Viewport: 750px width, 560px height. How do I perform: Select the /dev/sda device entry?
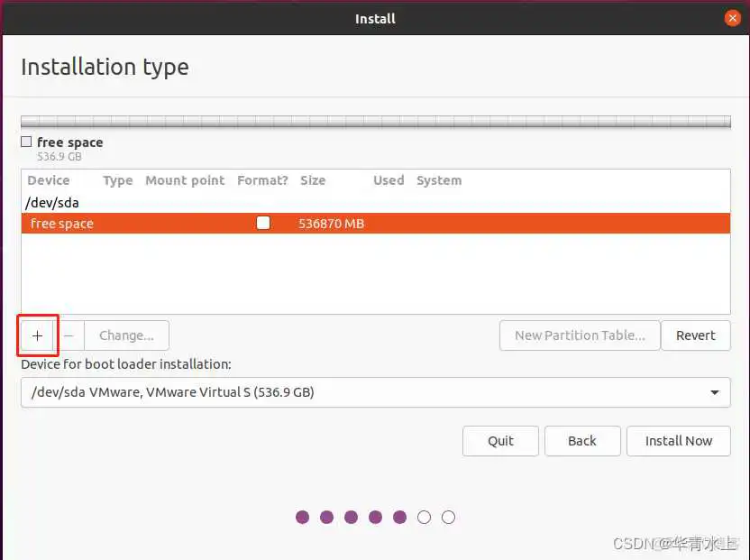point(50,203)
